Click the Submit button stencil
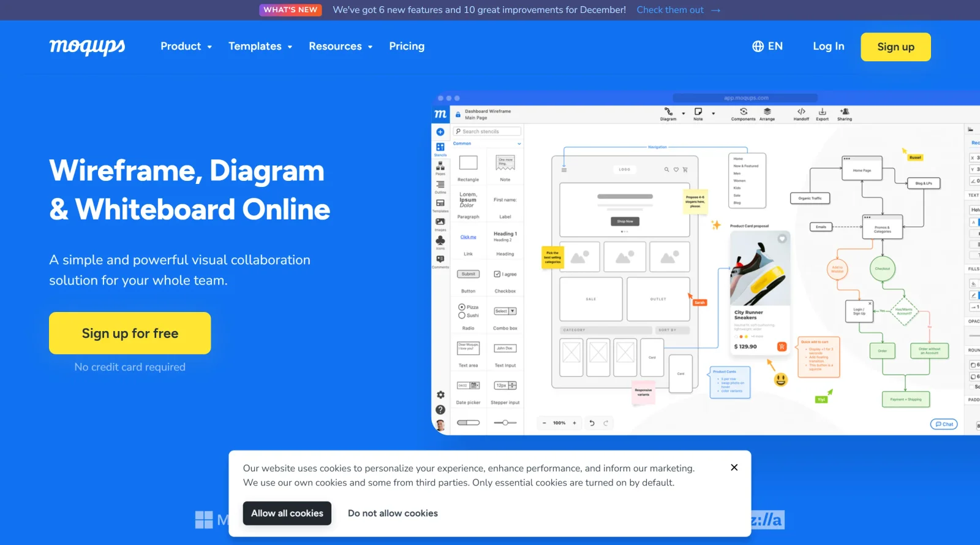The image size is (980, 545). 468,274
